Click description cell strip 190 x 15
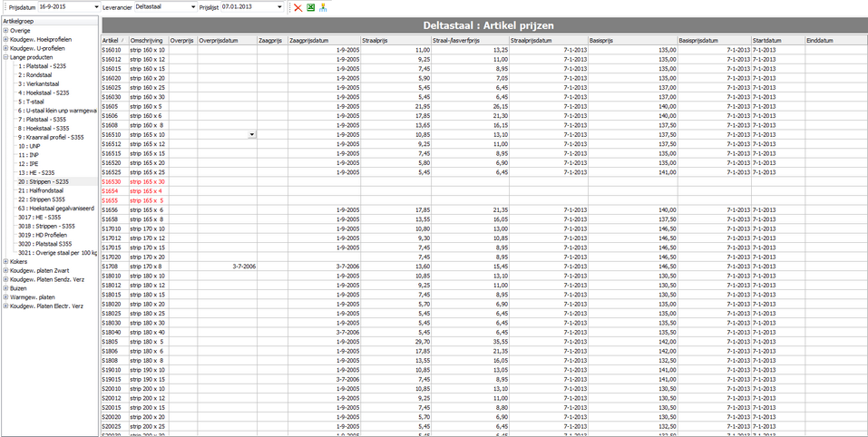The image size is (868, 437). point(149,379)
